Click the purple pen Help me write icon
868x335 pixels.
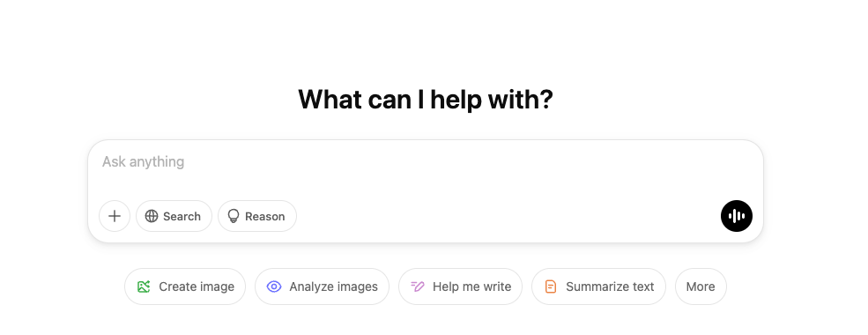tap(418, 287)
